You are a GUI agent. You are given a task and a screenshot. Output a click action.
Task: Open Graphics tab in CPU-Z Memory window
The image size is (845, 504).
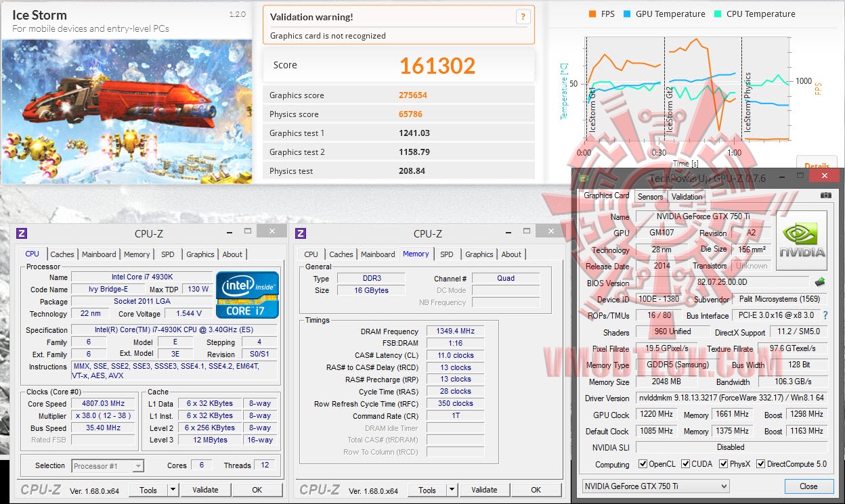479,254
